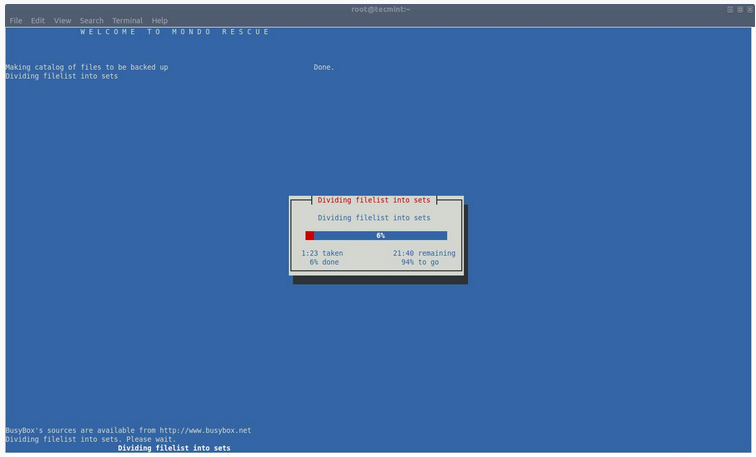The height and width of the screenshot is (457, 756).
Task: Open the Search menu
Action: click(x=91, y=20)
